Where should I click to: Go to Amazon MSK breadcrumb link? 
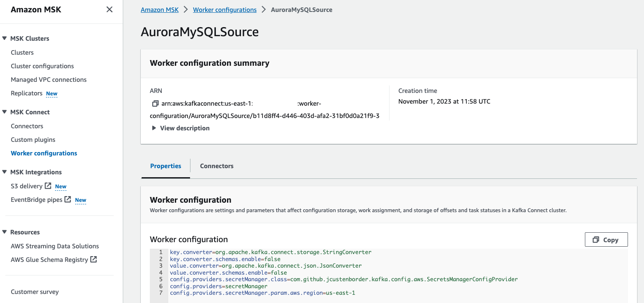tap(160, 10)
